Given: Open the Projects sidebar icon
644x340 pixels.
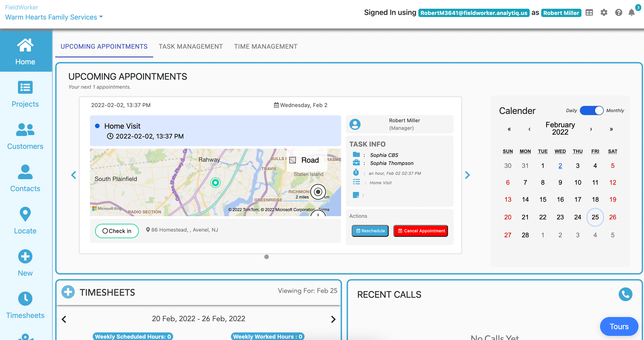Looking at the screenshot, I should (25, 88).
